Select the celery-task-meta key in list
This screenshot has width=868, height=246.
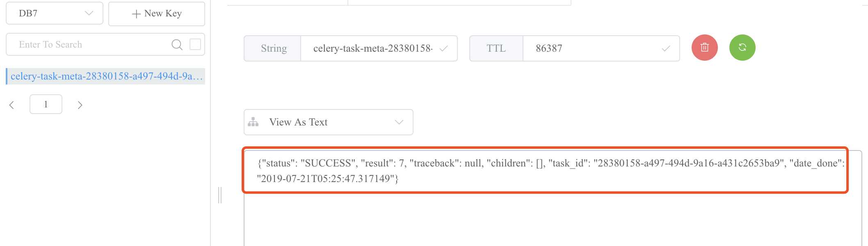click(105, 76)
